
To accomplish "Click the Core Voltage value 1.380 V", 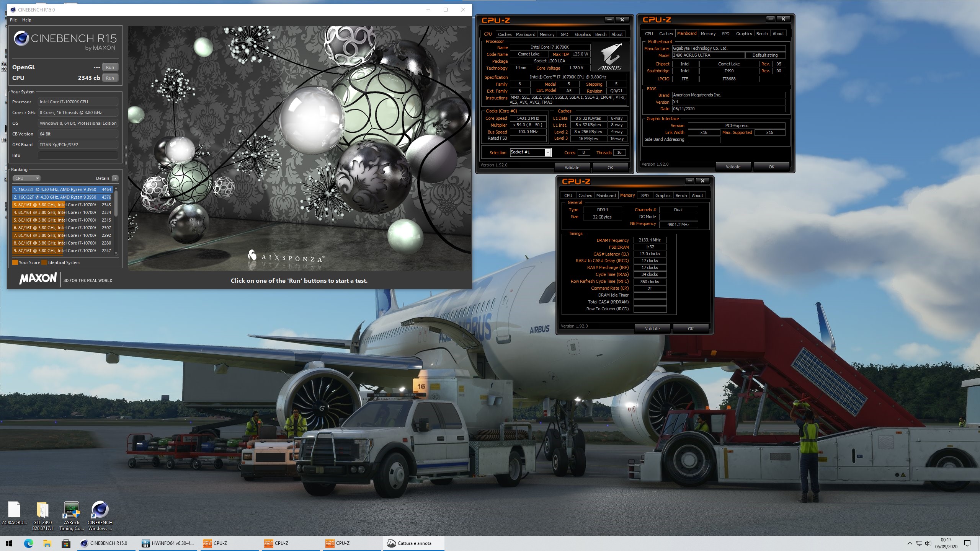I will (576, 68).
